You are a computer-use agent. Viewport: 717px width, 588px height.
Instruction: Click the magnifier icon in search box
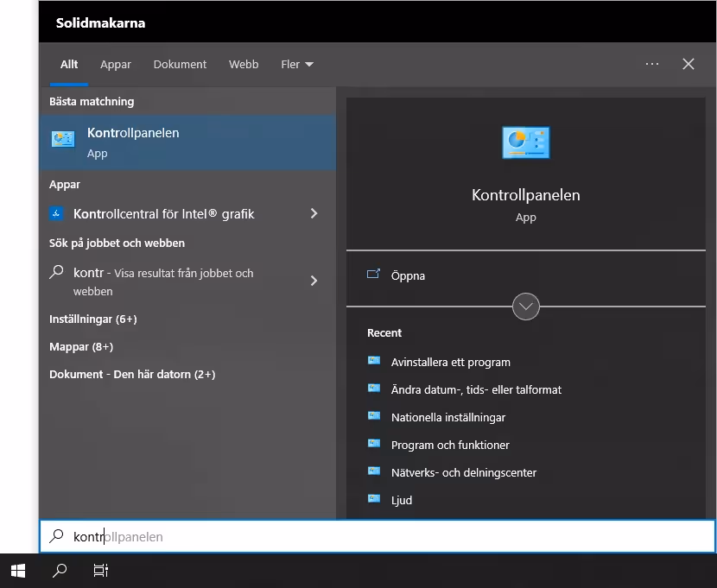click(x=57, y=536)
